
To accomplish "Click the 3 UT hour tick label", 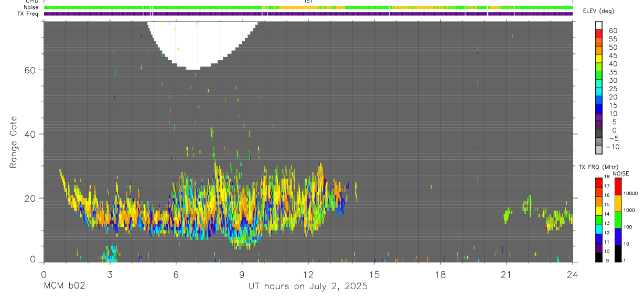I will pos(110,274).
